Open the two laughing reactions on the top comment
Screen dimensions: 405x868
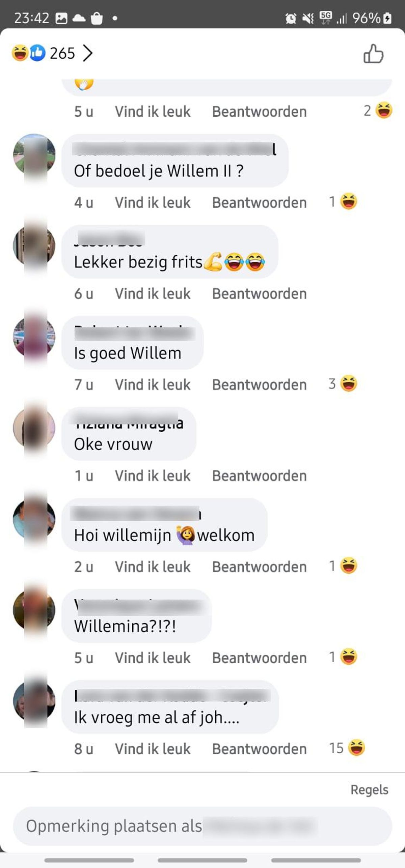[378, 111]
